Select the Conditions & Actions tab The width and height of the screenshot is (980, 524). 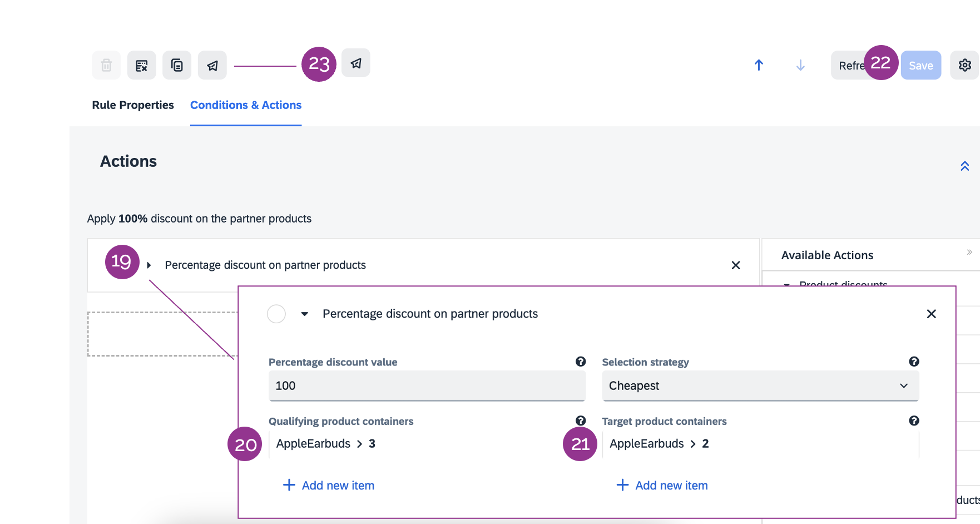point(246,105)
